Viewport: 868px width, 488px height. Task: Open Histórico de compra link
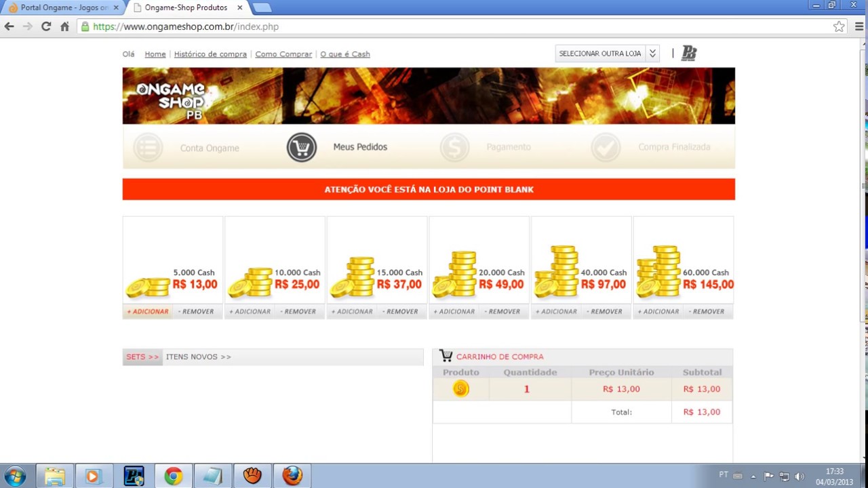(210, 54)
